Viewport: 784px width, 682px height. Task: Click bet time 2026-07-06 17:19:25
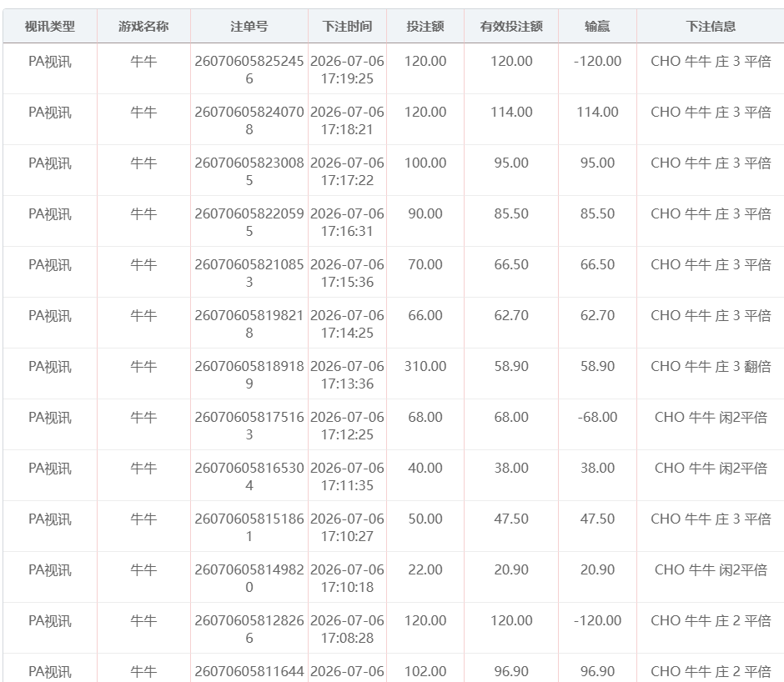pyautogui.click(x=347, y=69)
